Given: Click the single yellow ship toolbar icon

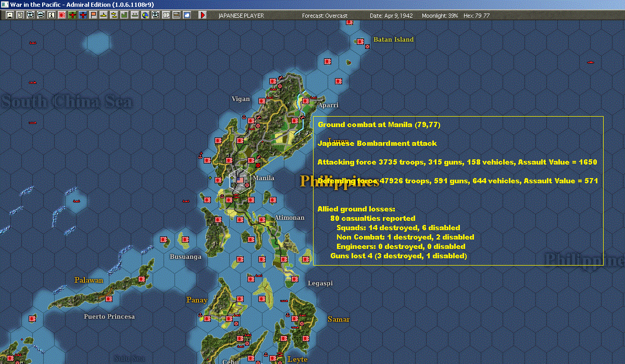Looking at the screenshot, I should point(104,15).
